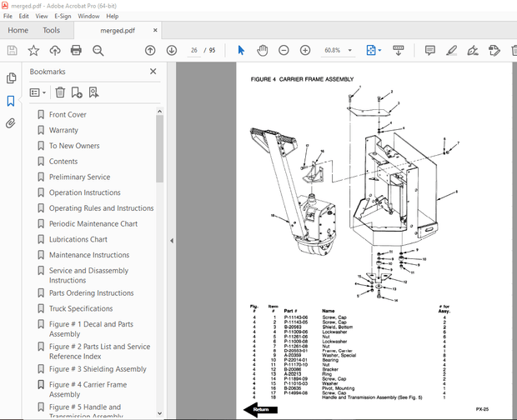Screen dimensions: 517x420
Task: Click the Save file icon
Action: coord(13,50)
